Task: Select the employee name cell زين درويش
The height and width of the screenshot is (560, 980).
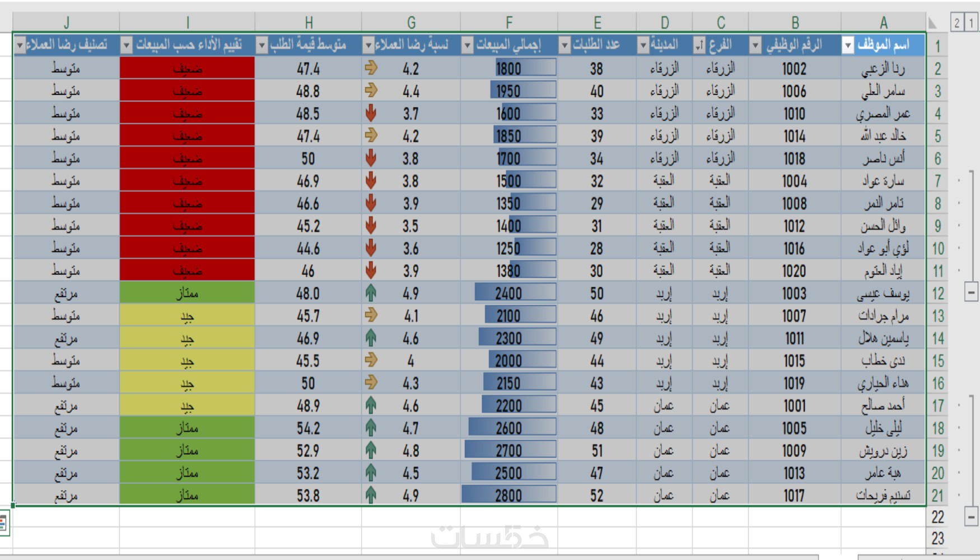Action: (x=883, y=450)
